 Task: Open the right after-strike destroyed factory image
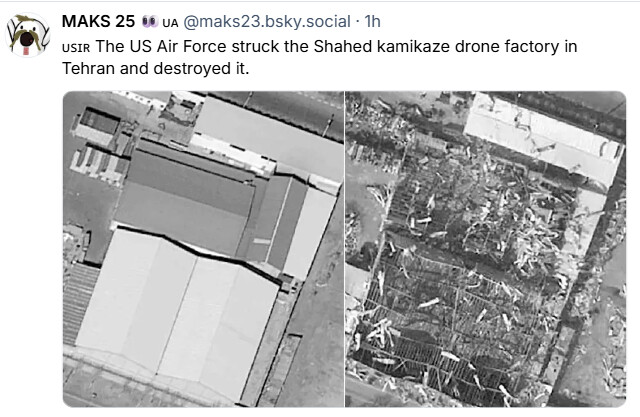click(x=486, y=249)
